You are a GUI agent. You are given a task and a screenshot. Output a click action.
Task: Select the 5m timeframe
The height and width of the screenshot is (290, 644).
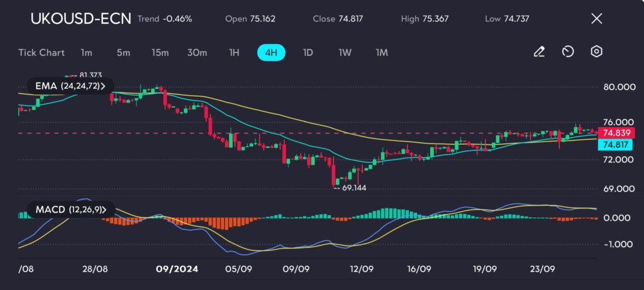coord(123,52)
